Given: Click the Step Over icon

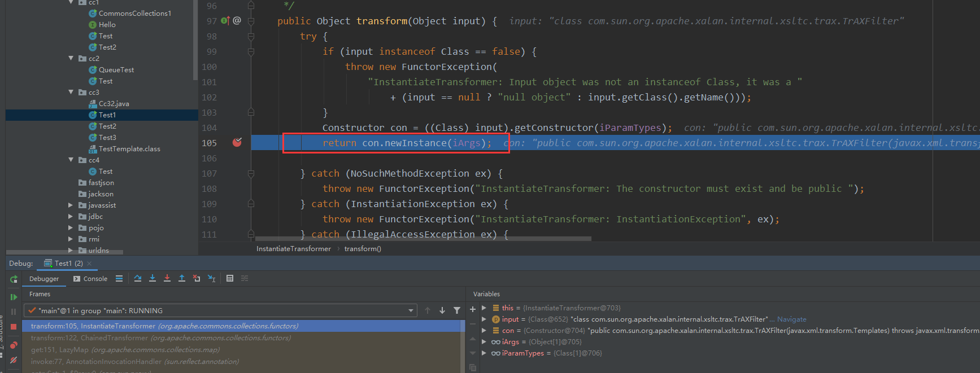Looking at the screenshot, I should (x=138, y=278).
